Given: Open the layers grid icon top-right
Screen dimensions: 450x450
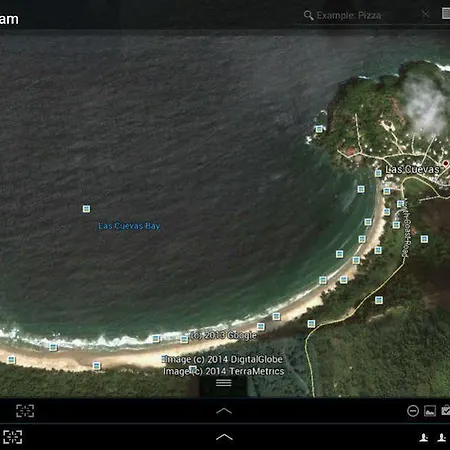Looking at the screenshot, I should 446,14.
